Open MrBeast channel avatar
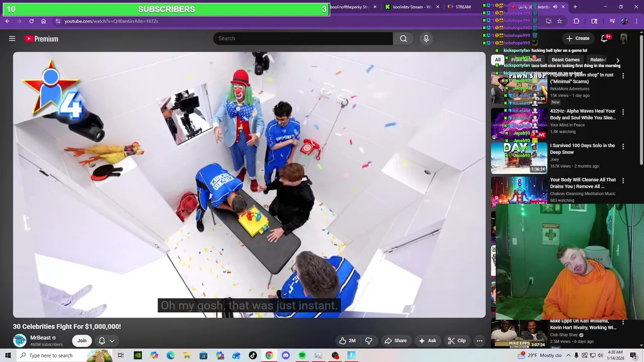 coord(20,340)
